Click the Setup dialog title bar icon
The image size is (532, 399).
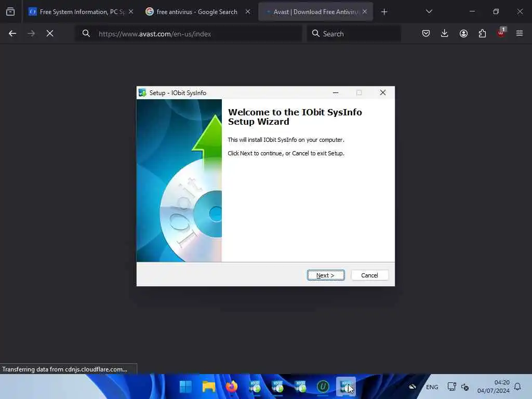click(142, 92)
